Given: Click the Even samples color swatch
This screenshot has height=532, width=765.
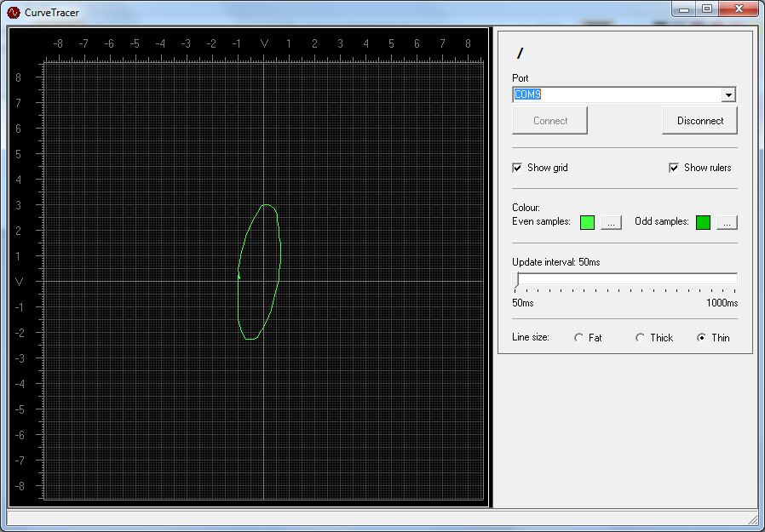Looking at the screenshot, I should (x=587, y=222).
